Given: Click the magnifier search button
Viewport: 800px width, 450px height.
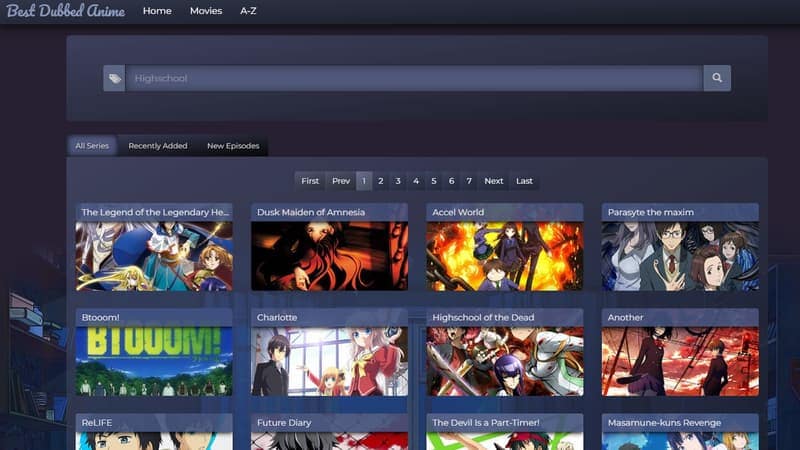Looking at the screenshot, I should click(x=717, y=78).
